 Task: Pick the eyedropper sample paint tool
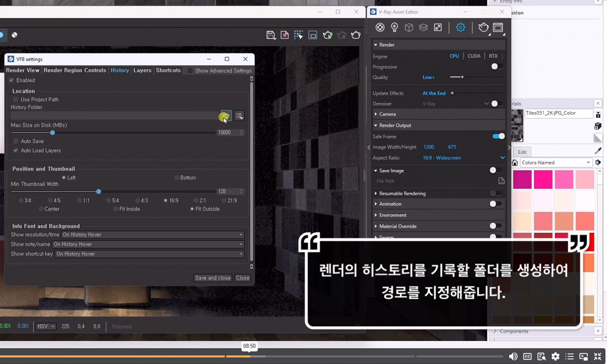coord(598,150)
